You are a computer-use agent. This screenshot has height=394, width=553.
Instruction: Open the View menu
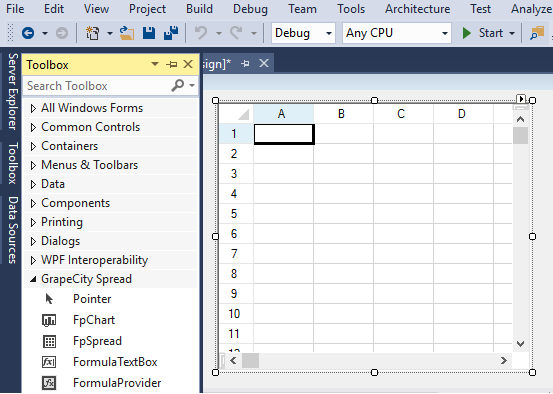96,8
